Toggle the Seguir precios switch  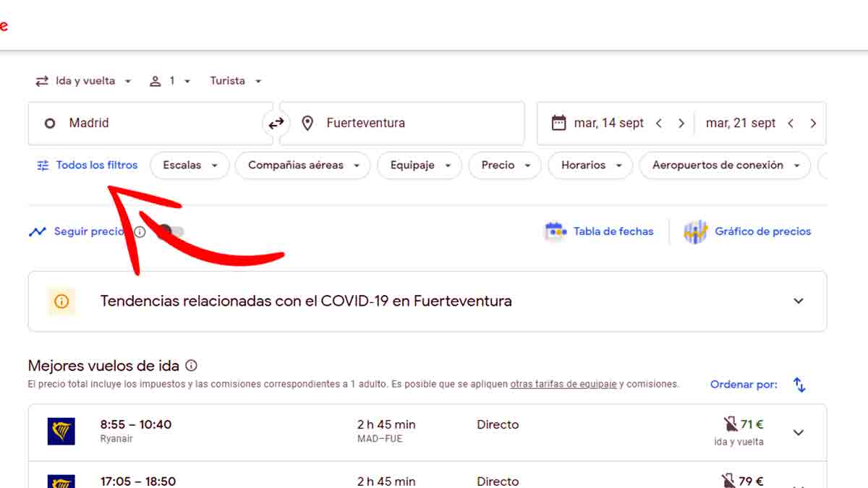(x=171, y=232)
